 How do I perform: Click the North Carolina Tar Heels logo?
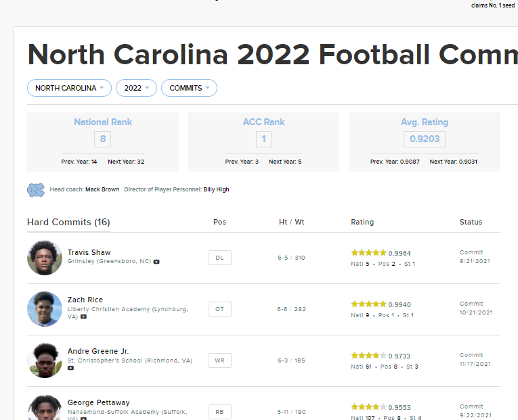pyautogui.click(x=36, y=189)
